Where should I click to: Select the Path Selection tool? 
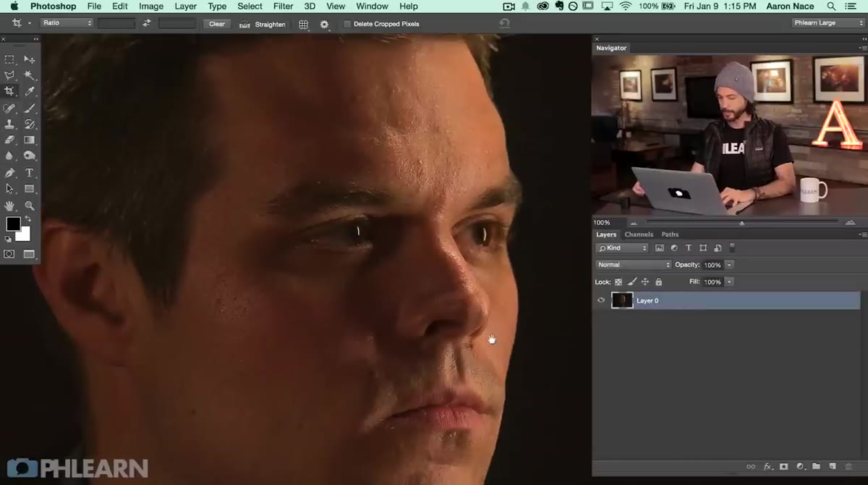[9, 189]
